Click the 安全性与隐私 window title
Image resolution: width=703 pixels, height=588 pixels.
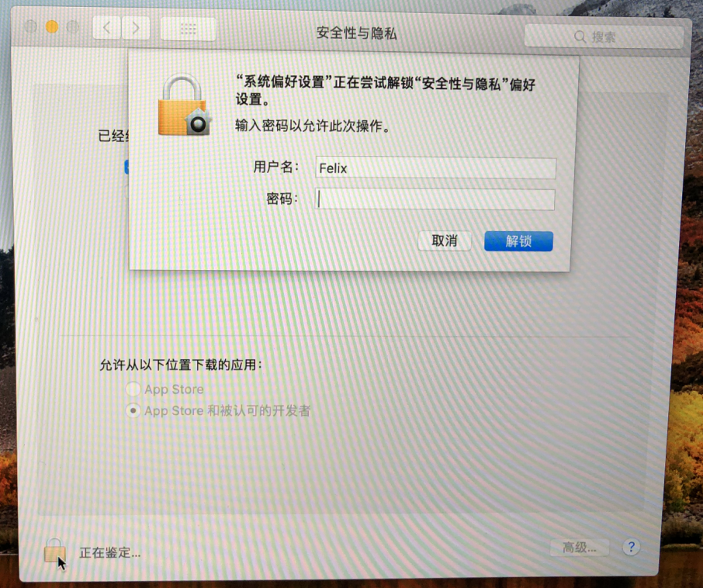pyautogui.click(x=356, y=33)
